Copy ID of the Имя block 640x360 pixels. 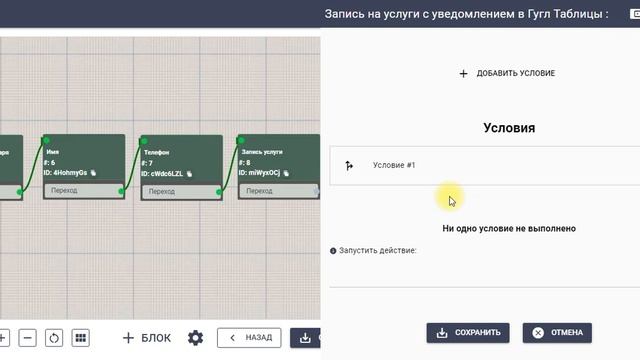click(93, 173)
